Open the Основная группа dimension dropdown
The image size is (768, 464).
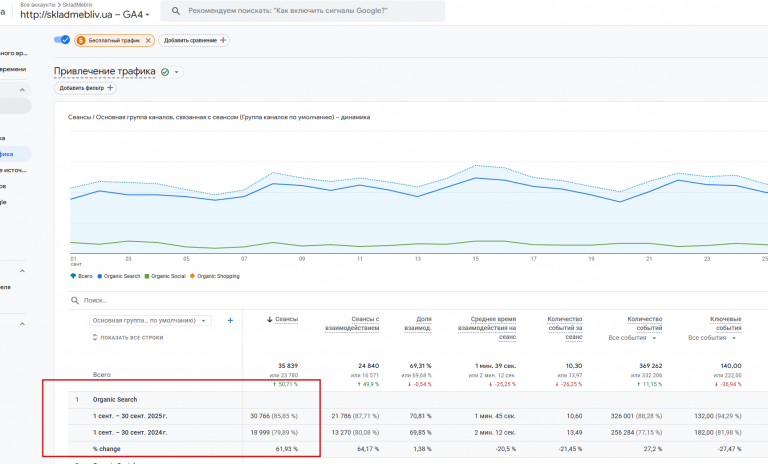pos(150,320)
